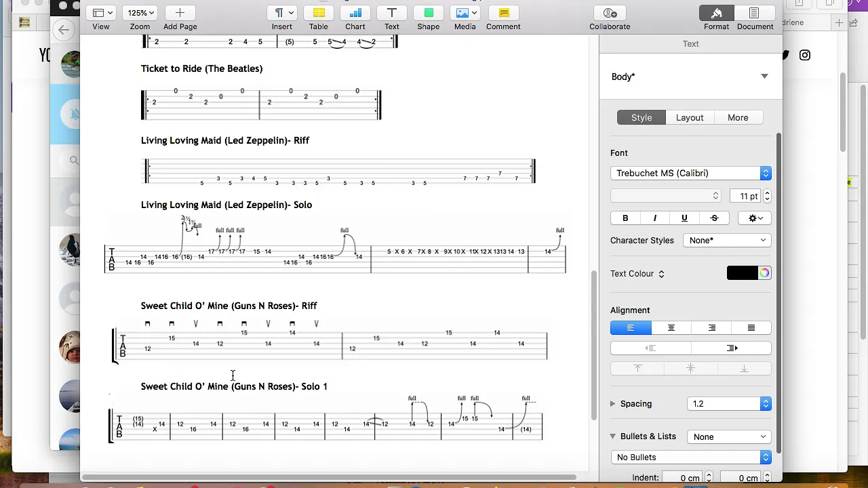This screenshot has height=488, width=868.
Task: Decrease the paragraph indent
Action: pos(650,348)
